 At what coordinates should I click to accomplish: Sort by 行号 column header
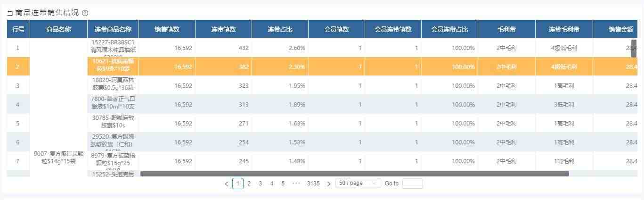click(18, 29)
